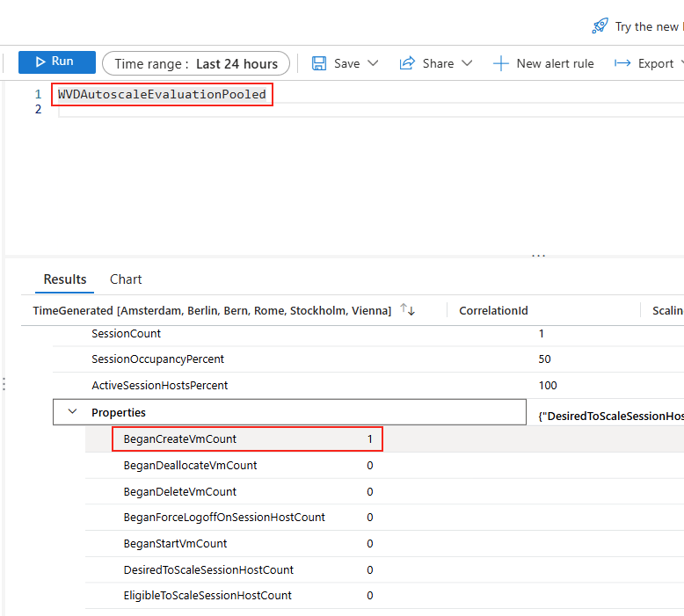Select the BeganStartVmCount row
The width and height of the screenshot is (684, 616).
(x=384, y=543)
